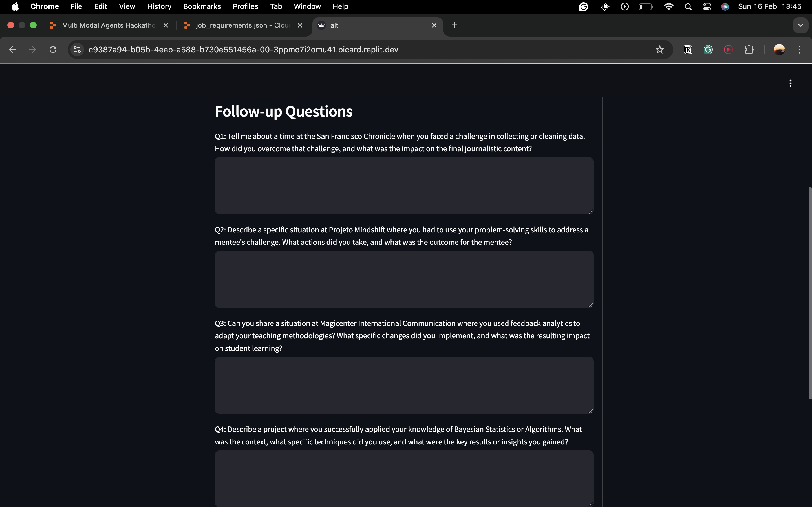Expand the tab search dropdown arrow
Image resolution: width=812 pixels, height=507 pixels.
click(x=800, y=25)
